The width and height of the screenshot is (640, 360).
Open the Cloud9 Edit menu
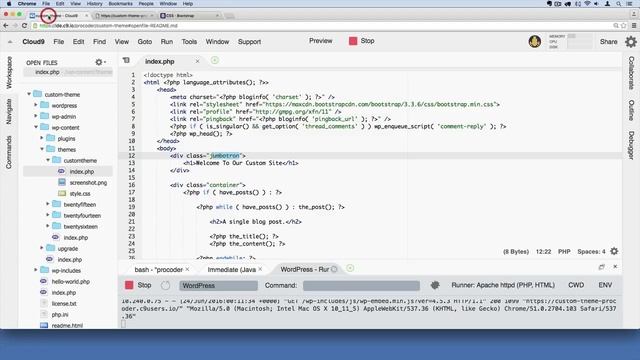click(x=78, y=42)
